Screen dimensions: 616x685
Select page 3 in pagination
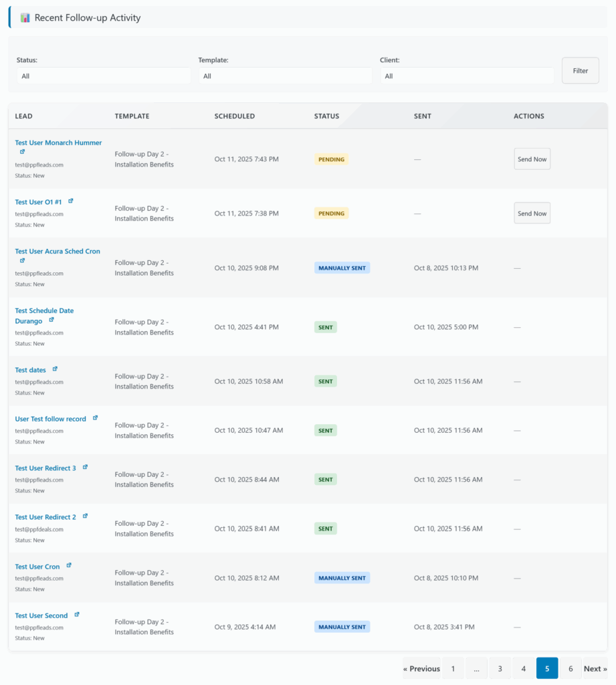(500, 668)
